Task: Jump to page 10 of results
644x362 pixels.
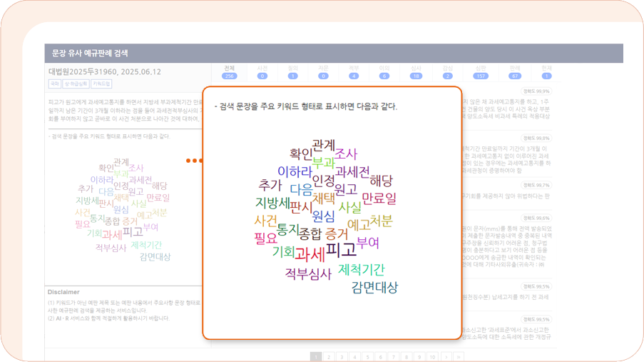Action: (432, 356)
